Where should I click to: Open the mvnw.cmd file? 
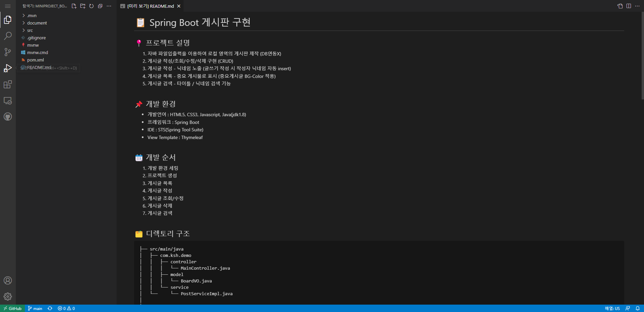click(66, 52)
